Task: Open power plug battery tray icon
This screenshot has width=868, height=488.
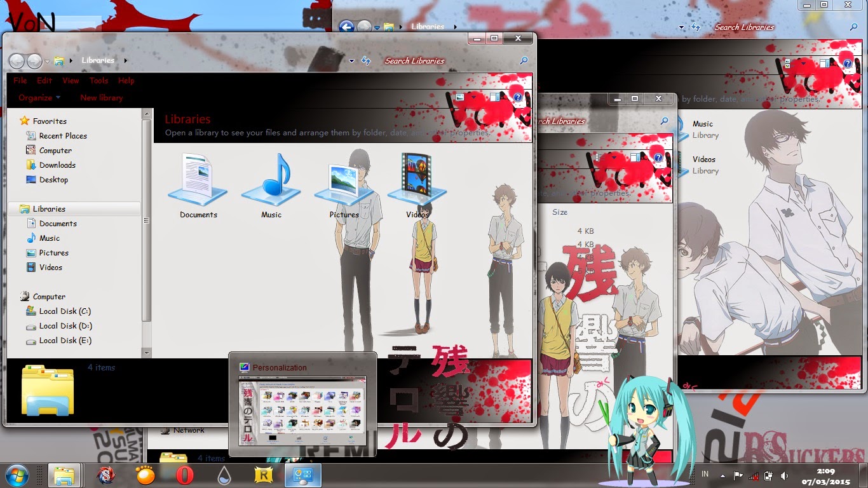Action: (769, 475)
